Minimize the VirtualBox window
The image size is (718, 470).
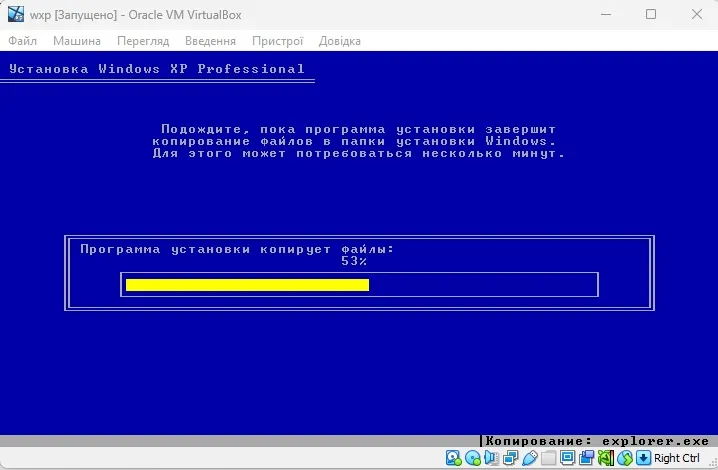click(606, 14)
